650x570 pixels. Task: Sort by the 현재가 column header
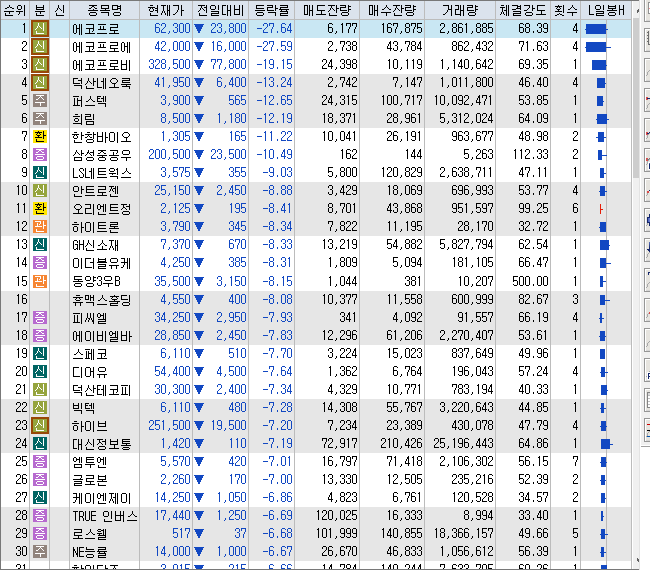click(166, 10)
